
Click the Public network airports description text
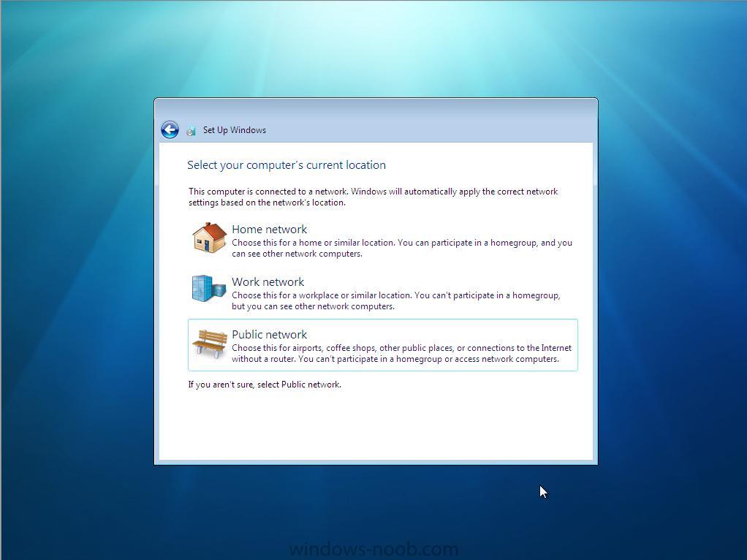(401, 354)
